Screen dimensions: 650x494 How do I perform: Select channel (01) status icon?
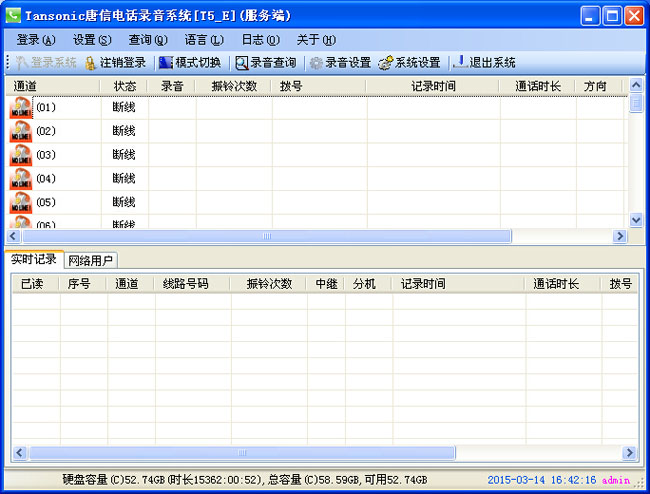[x=21, y=108]
